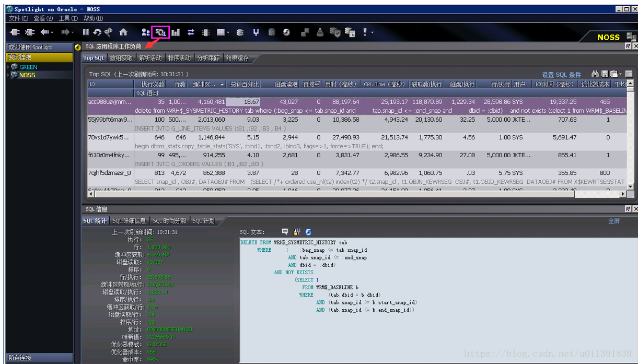The width and height of the screenshot is (638, 364).
Task: Go to the Spotlight home page
Action: click(123, 32)
